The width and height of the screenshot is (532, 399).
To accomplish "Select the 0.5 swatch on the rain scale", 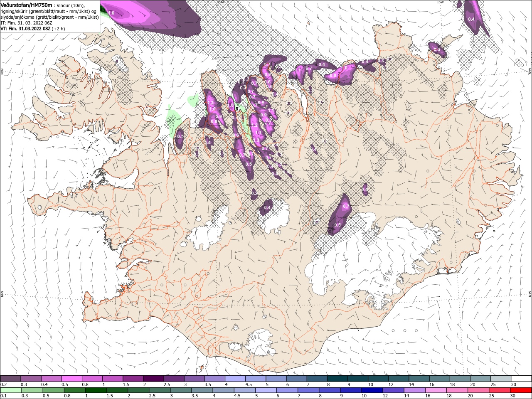I will (54, 390).
